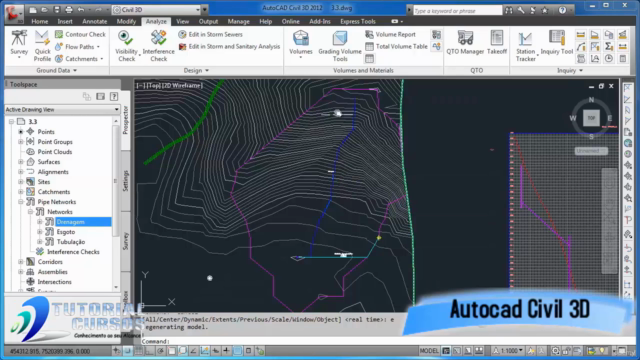Viewport: 640px width, 360px height.
Task: Open the 1:1000 annotation scale dropdown
Action: (509, 351)
